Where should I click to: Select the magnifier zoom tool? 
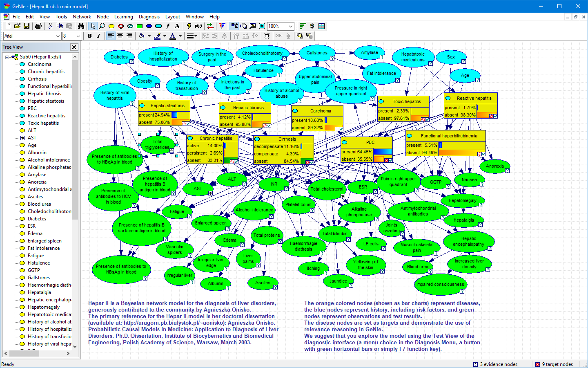coord(102,26)
